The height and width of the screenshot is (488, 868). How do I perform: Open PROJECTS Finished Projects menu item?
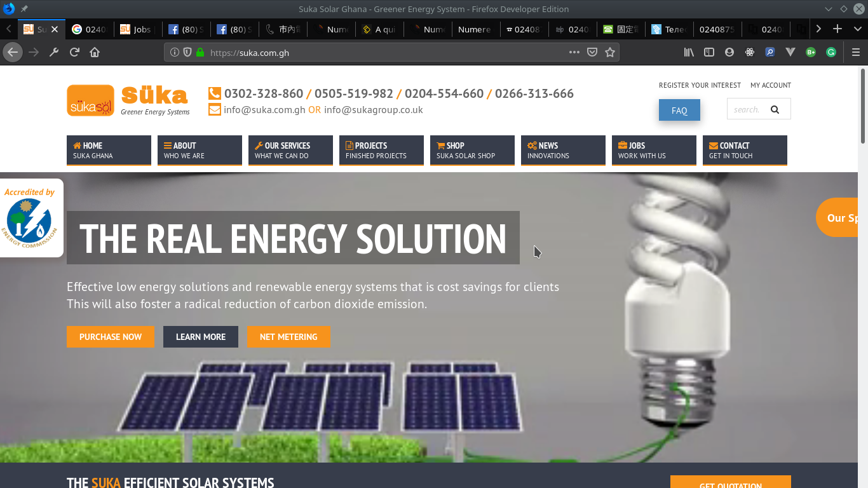381,150
